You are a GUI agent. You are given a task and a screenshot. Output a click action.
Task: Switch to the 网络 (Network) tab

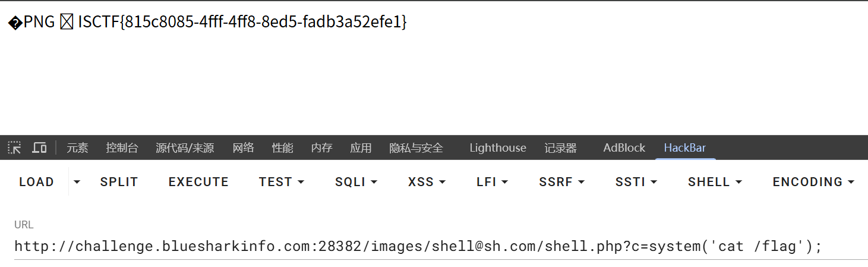click(243, 148)
